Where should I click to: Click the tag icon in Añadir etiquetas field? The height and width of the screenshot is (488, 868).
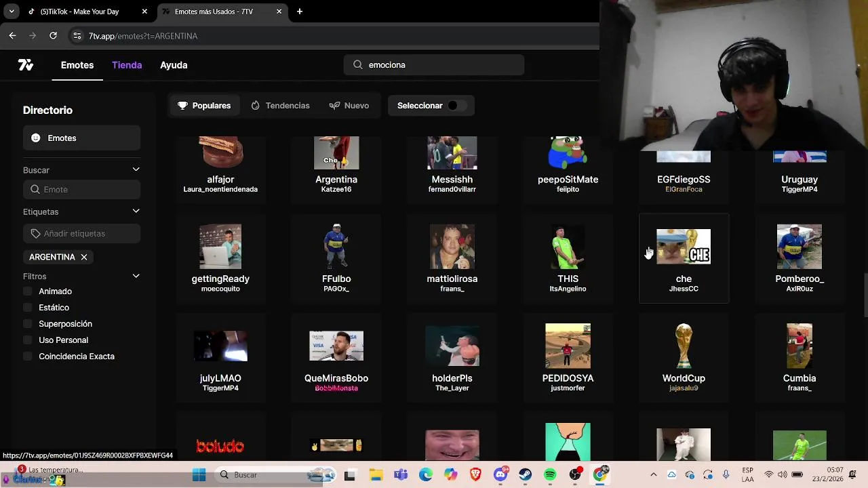tap(35, 234)
